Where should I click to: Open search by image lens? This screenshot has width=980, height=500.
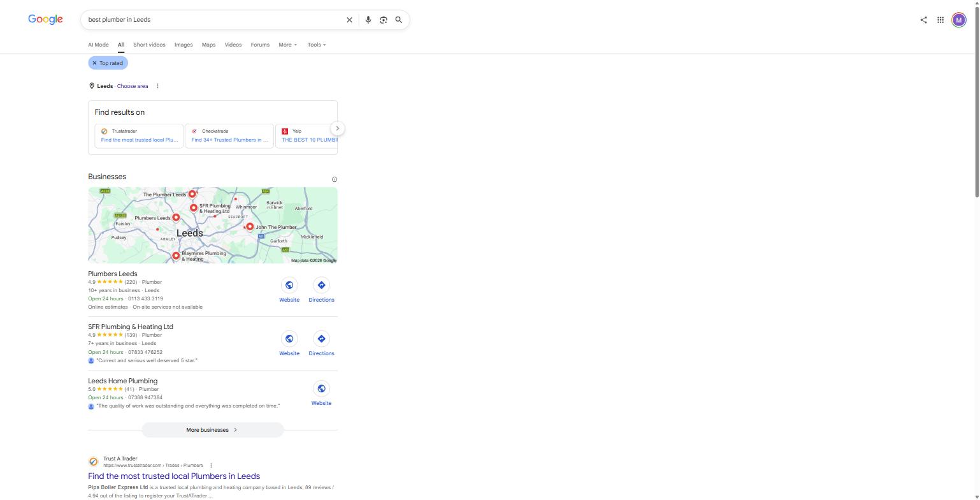pyautogui.click(x=384, y=20)
